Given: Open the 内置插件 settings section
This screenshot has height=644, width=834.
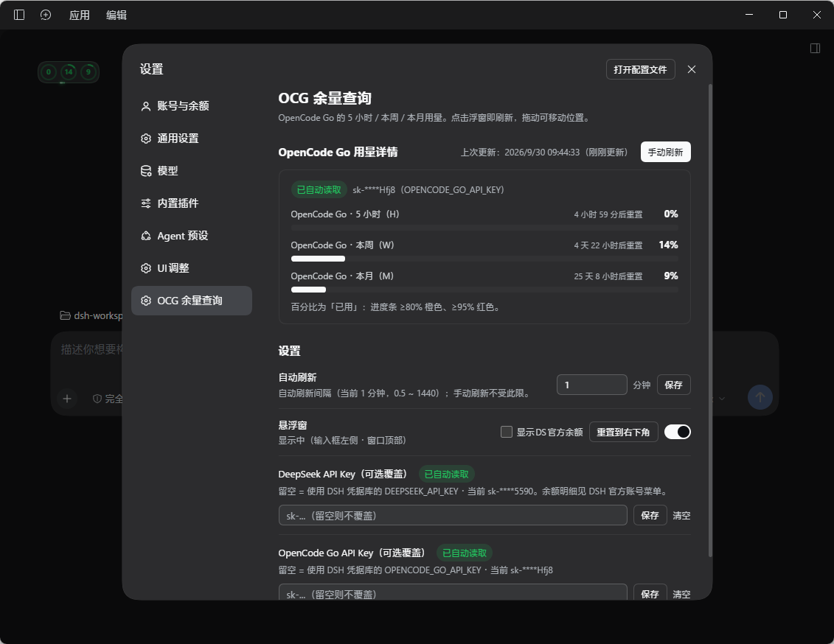Looking at the screenshot, I should click(x=192, y=203).
